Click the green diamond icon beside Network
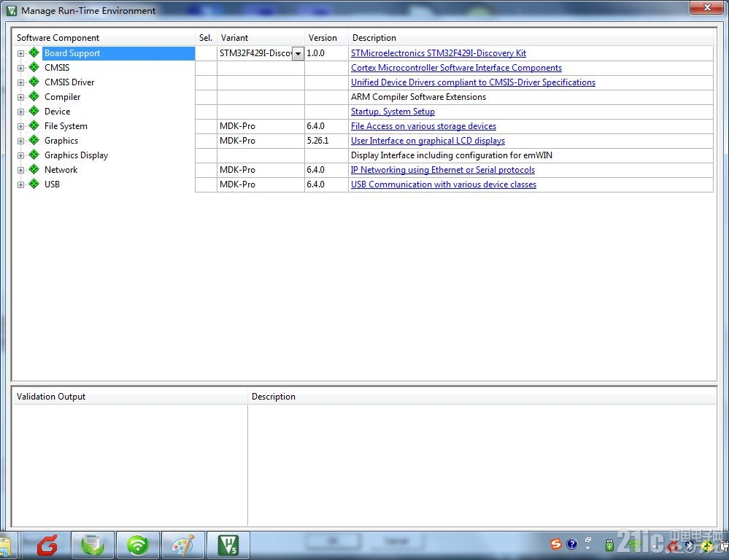The image size is (729, 560). tap(34, 169)
